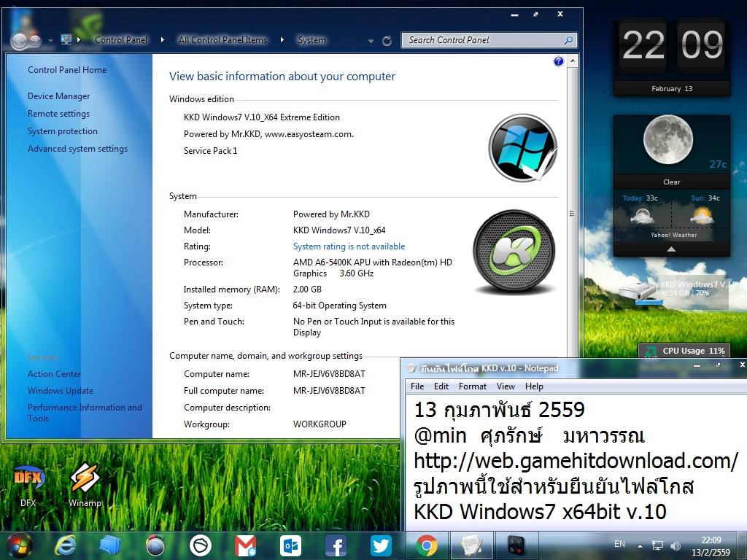The width and height of the screenshot is (747, 560).
Task: Open Device Manager link
Action: [x=58, y=96]
